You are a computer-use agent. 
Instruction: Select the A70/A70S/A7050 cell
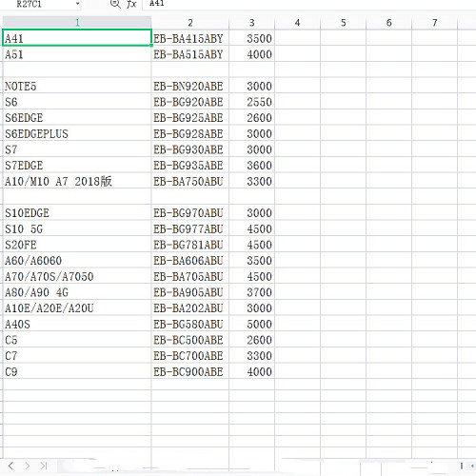77,276
